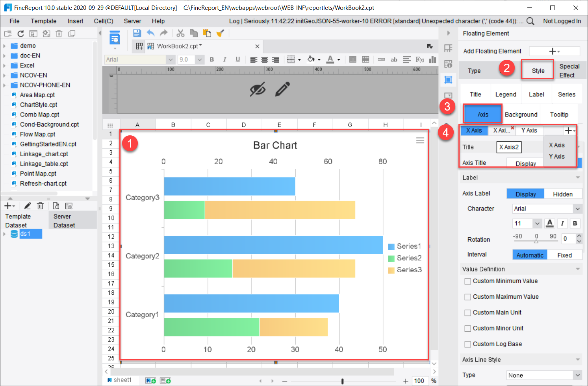Hide the Axis Label
The height and width of the screenshot is (386, 588).
pos(563,194)
